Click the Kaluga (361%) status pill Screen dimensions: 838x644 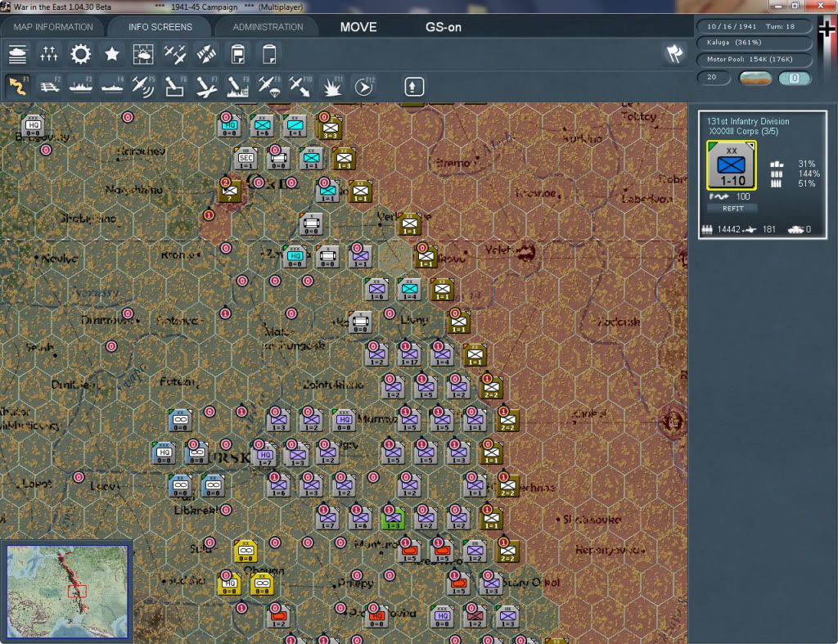(754, 43)
